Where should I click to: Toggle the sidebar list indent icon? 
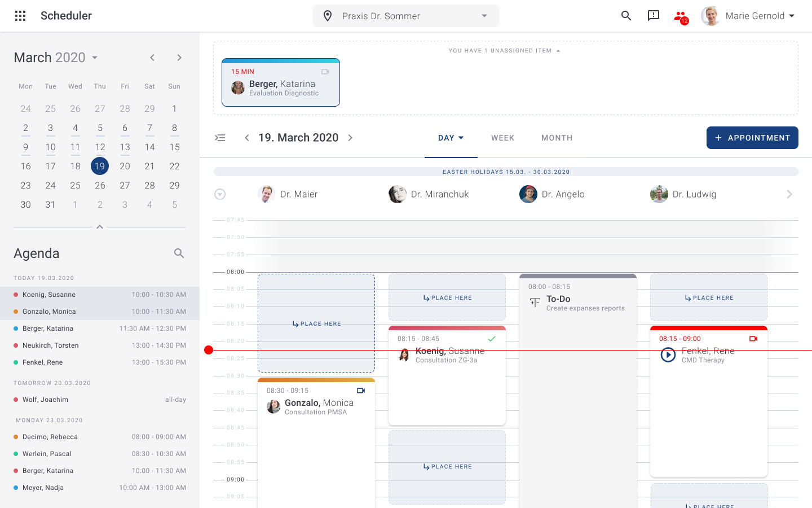tap(220, 138)
